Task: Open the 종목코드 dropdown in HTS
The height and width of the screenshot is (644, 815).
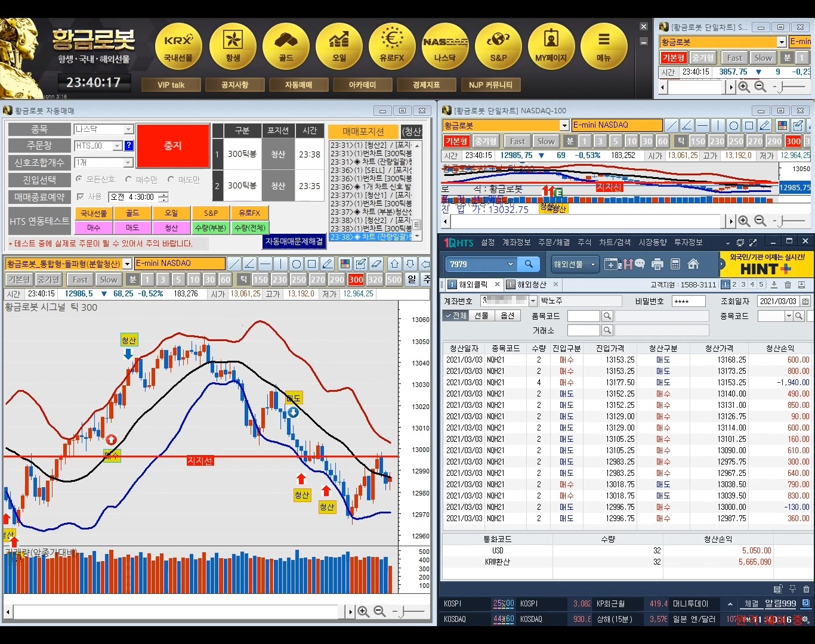Action: click(x=789, y=316)
